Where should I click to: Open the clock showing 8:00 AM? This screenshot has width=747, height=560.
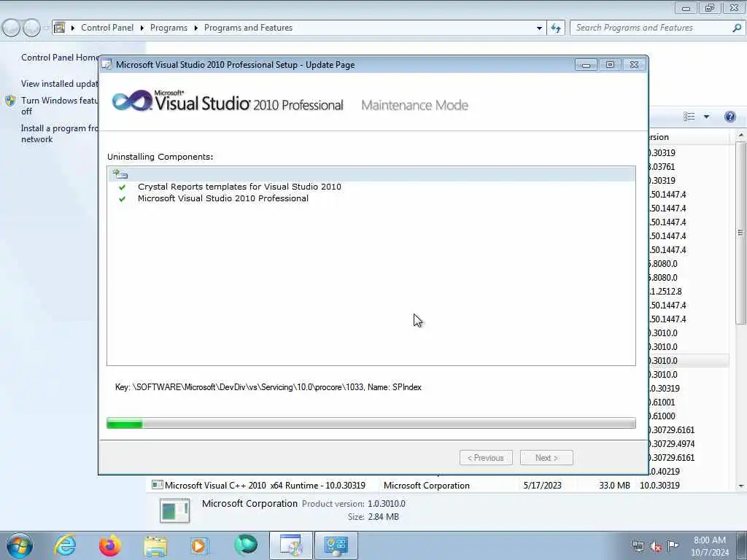click(x=710, y=545)
